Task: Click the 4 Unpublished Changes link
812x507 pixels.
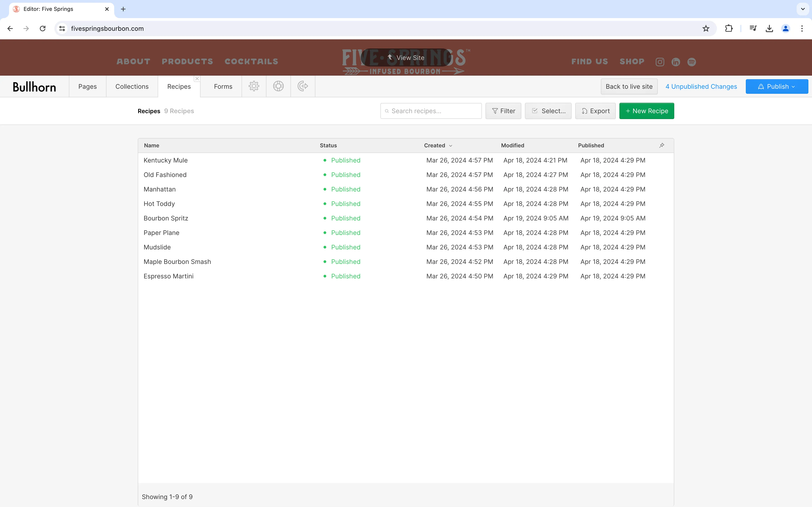Action: [x=701, y=86]
